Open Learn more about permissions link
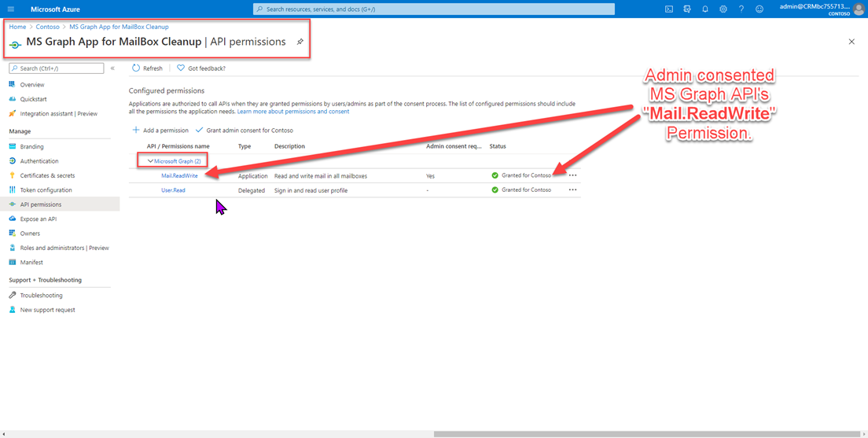 (x=293, y=112)
